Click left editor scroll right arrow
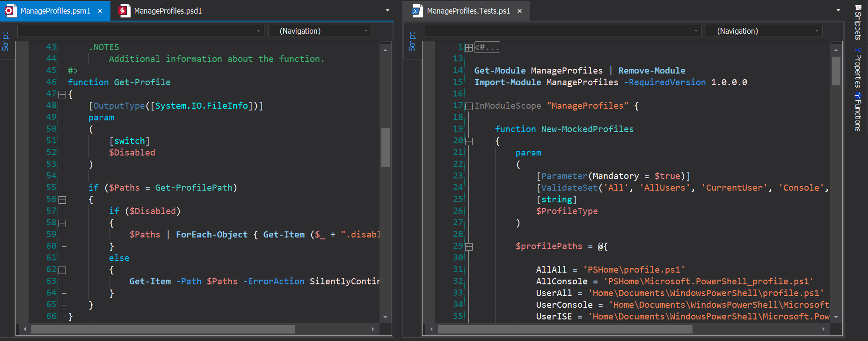Image resolution: width=868 pixels, height=341 pixels. point(373,329)
